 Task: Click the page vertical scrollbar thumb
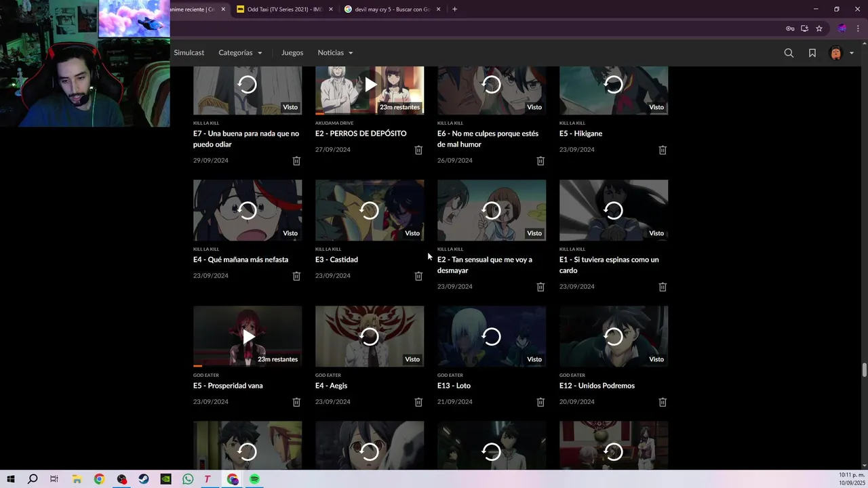click(x=864, y=370)
